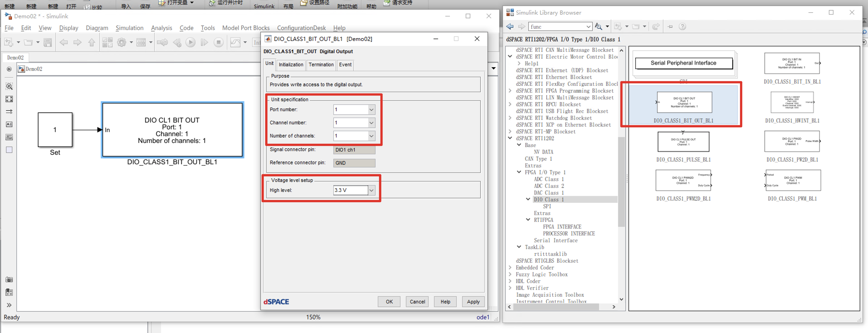Image resolution: width=868 pixels, height=333 pixels.
Task: Click Library Browser help question mark icon
Action: click(682, 27)
